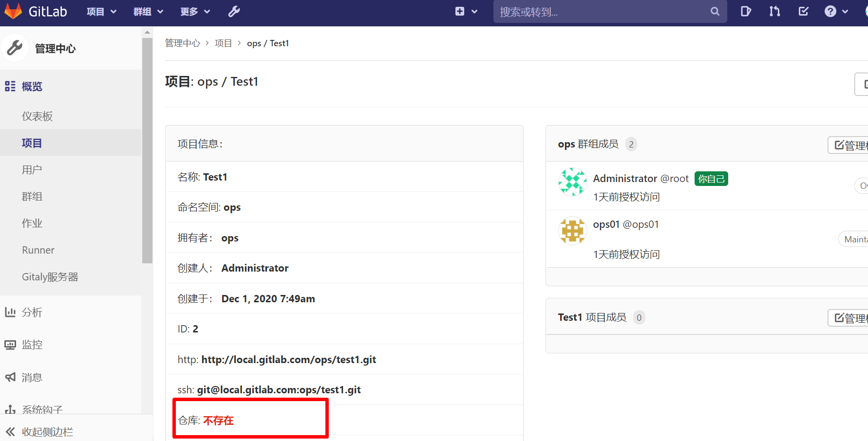The width and height of the screenshot is (868, 441).
Task: Click 收起侧边栏 to collapse sidebar
Action: pos(47,431)
